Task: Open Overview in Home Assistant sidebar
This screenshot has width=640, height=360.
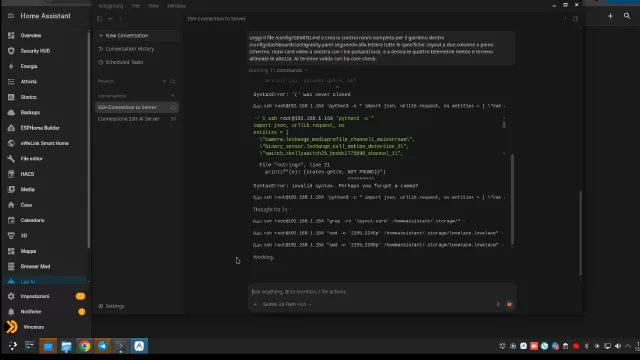Action: (45, 36)
